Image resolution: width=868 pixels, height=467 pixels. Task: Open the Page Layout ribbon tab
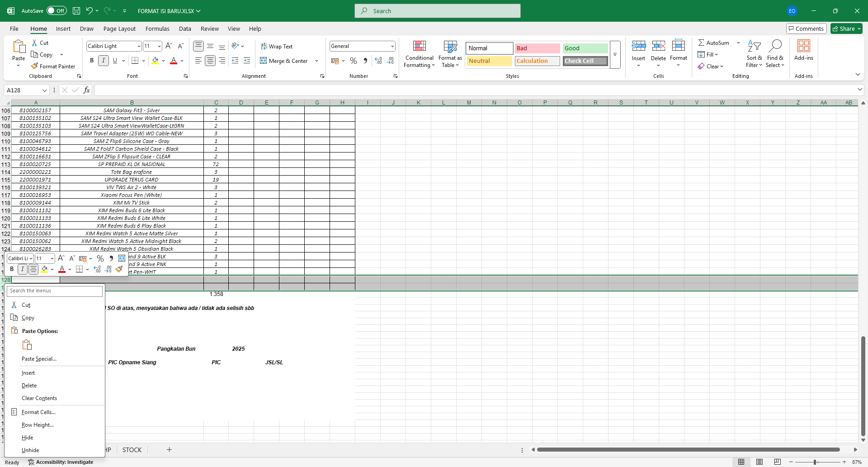click(119, 29)
